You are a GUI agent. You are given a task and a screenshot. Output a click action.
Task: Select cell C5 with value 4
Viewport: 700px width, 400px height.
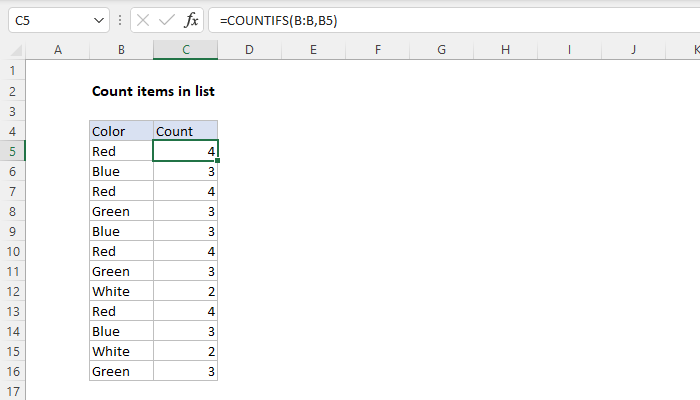[186, 151]
